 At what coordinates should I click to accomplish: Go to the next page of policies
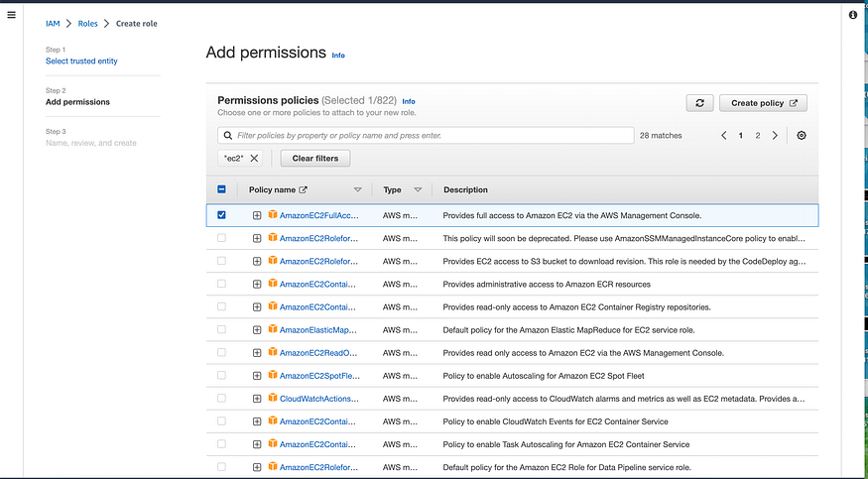click(x=776, y=136)
